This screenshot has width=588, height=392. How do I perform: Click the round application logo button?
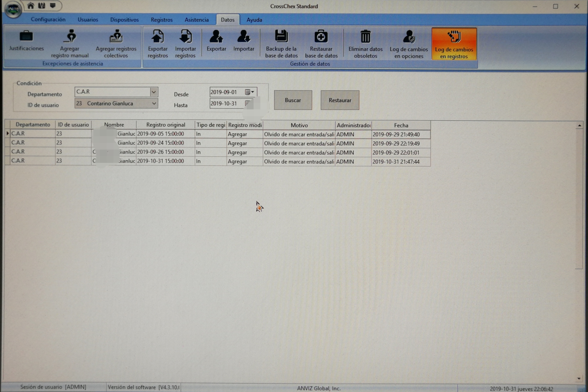coord(13,10)
